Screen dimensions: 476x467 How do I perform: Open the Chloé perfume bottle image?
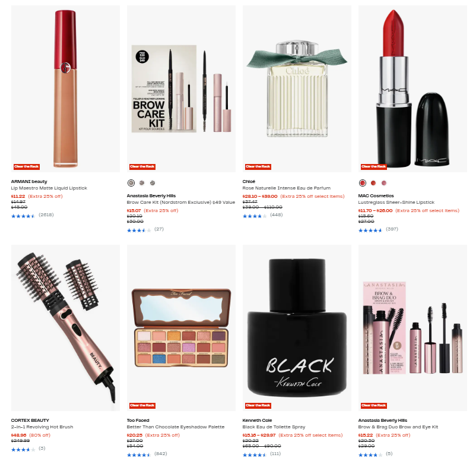pos(297,89)
